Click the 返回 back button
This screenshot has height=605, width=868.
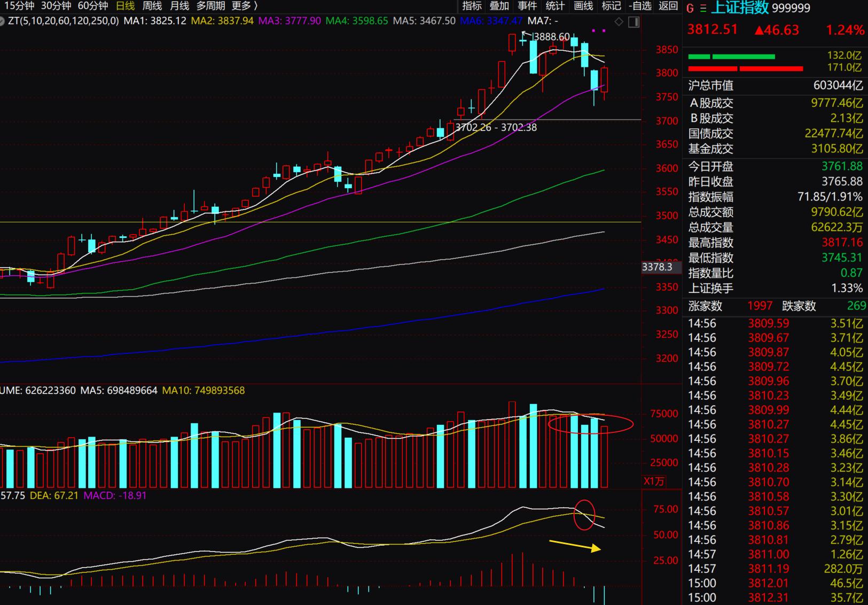[668, 6]
